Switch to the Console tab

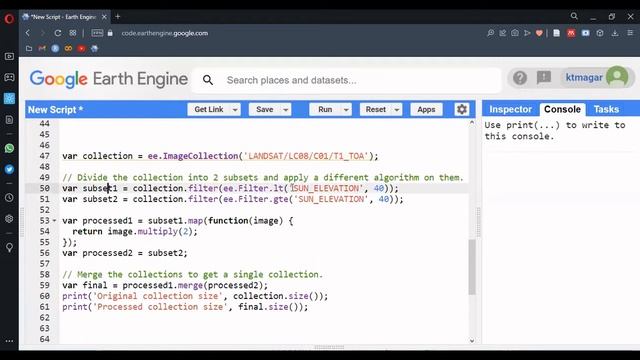pos(562,109)
